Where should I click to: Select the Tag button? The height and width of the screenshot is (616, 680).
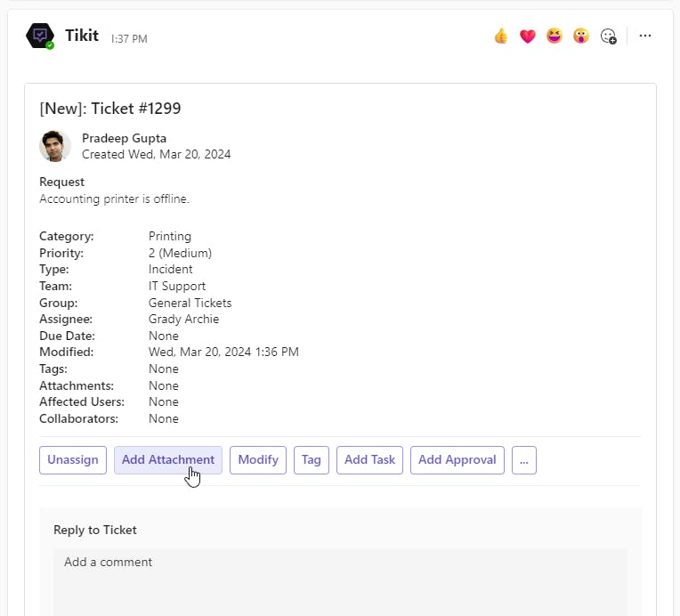click(312, 460)
